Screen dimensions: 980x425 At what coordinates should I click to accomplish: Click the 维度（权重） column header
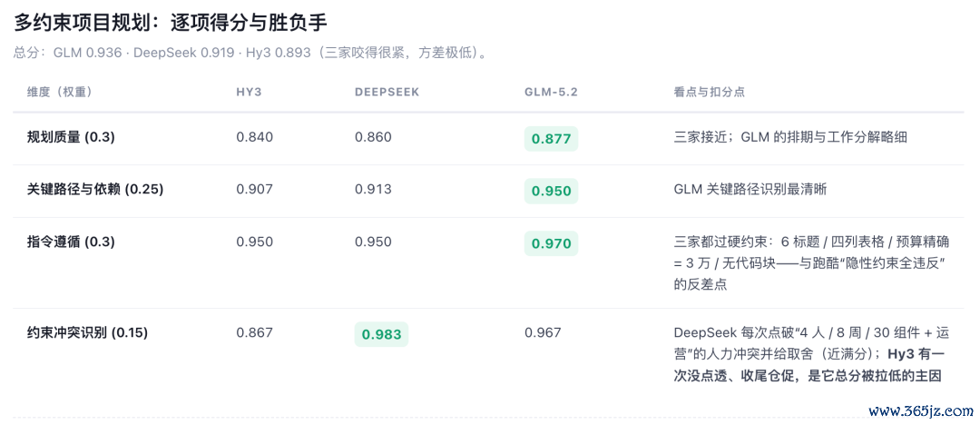coord(60,92)
